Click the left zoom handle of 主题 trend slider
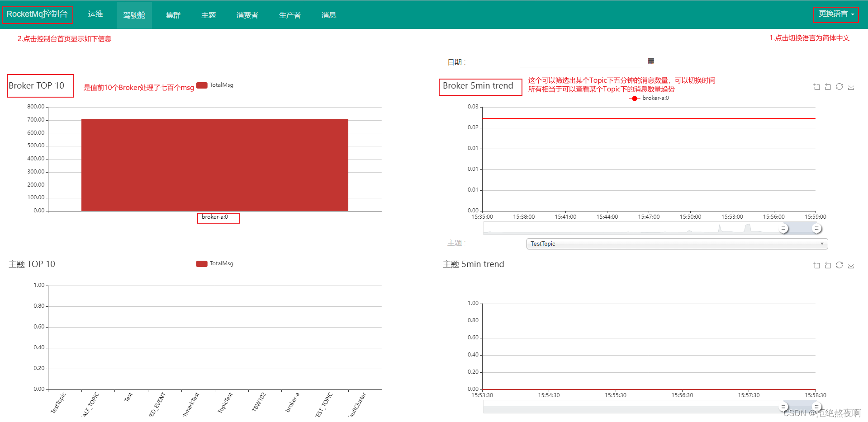Image resolution: width=868 pixels, height=422 pixels. click(784, 407)
